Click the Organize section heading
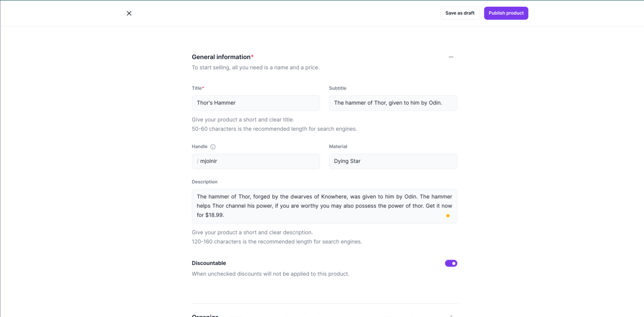 (205, 316)
